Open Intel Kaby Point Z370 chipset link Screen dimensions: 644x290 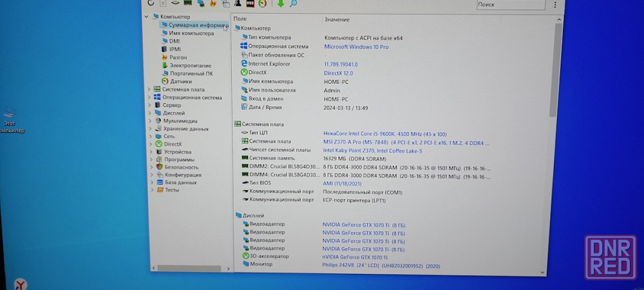372,151
